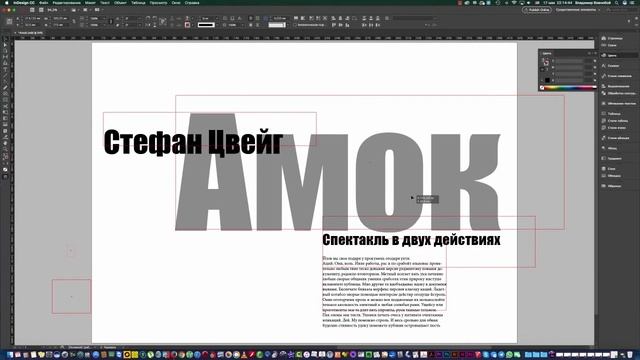This screenshot has height=360, width=640.
Task: Open the Обработка контуров panel
Action: (618, 93)
